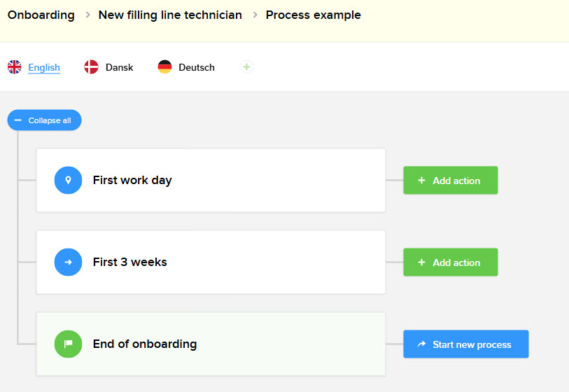569x392 pixels.
Task: Switch to the Deutsch language tab
Action: point(197,68)
